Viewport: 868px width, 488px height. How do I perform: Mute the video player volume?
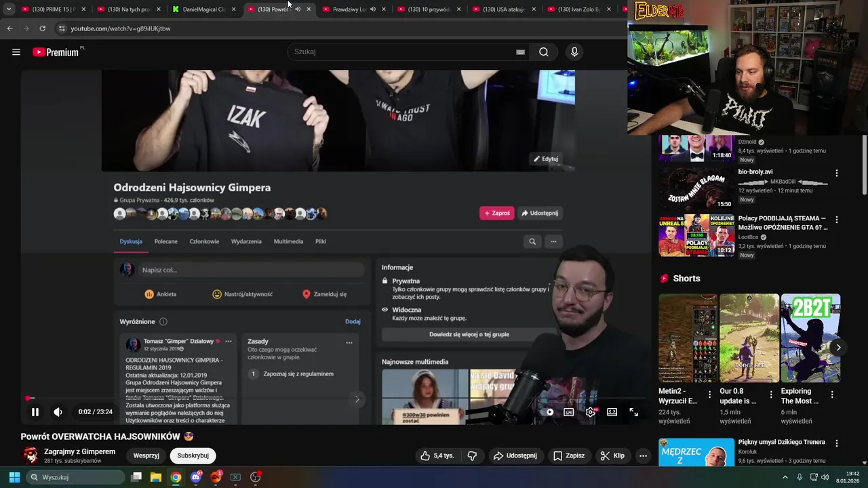click(58, 411)
